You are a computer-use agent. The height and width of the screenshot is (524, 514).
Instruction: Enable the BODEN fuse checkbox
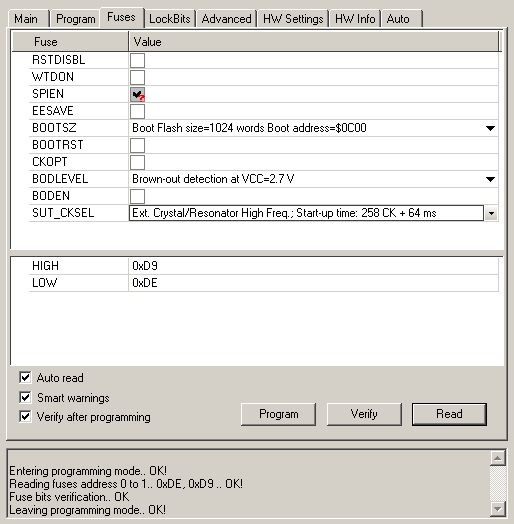click(137, 196)
